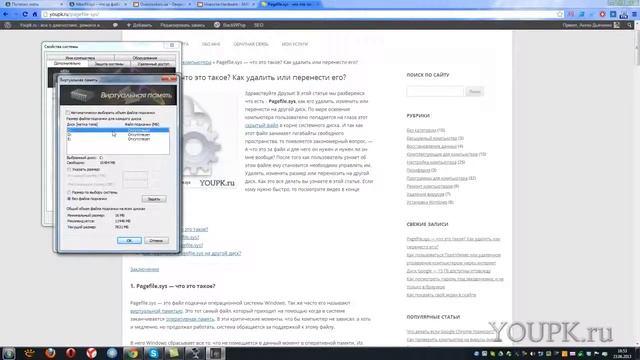This screenshot has width=640, height=360.
Task: Switch to 'Оборудование' tab in System Properties
Action: pos(145,58)
